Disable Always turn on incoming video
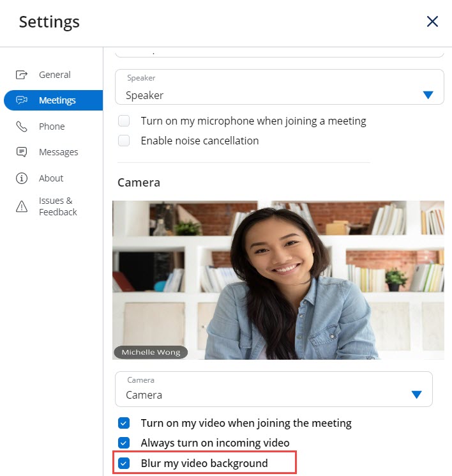This screenshot has height=476, width=452. click(124, 443)
